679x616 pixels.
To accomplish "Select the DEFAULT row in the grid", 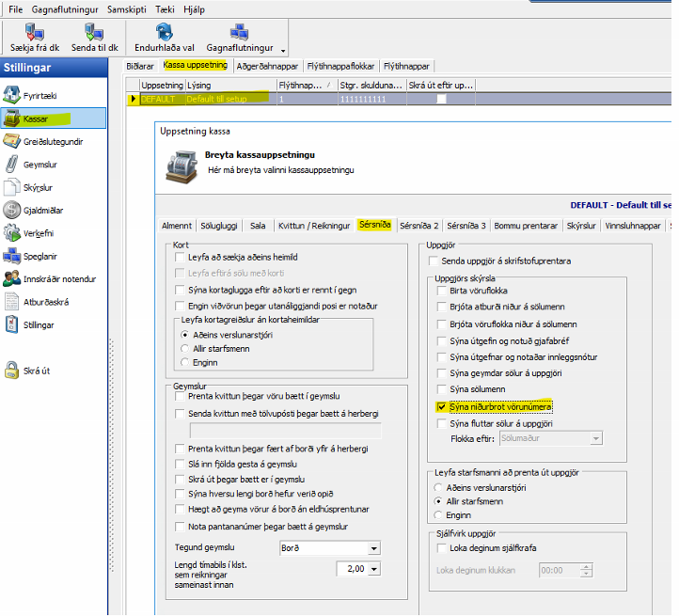I will click(x=157, y=99).
